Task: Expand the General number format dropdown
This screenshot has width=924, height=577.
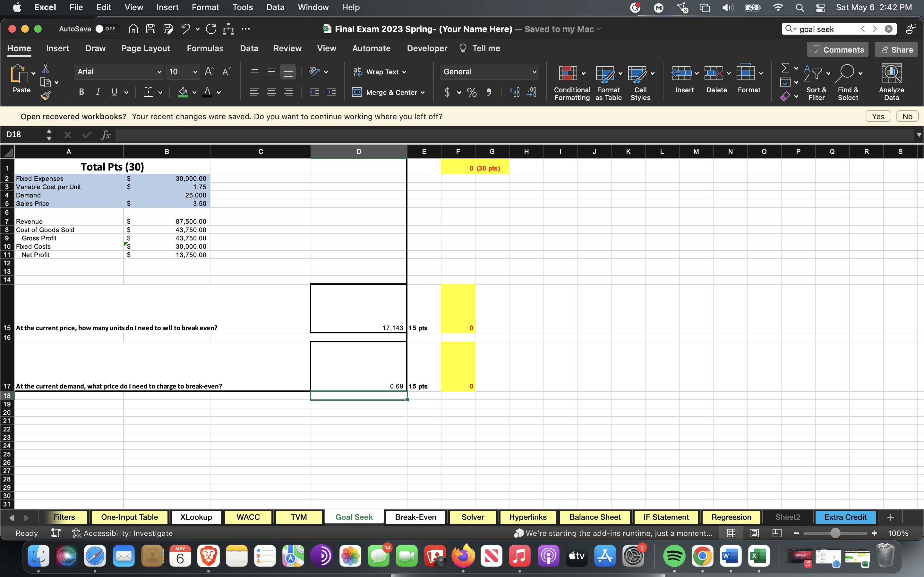Action: (534, 72)
